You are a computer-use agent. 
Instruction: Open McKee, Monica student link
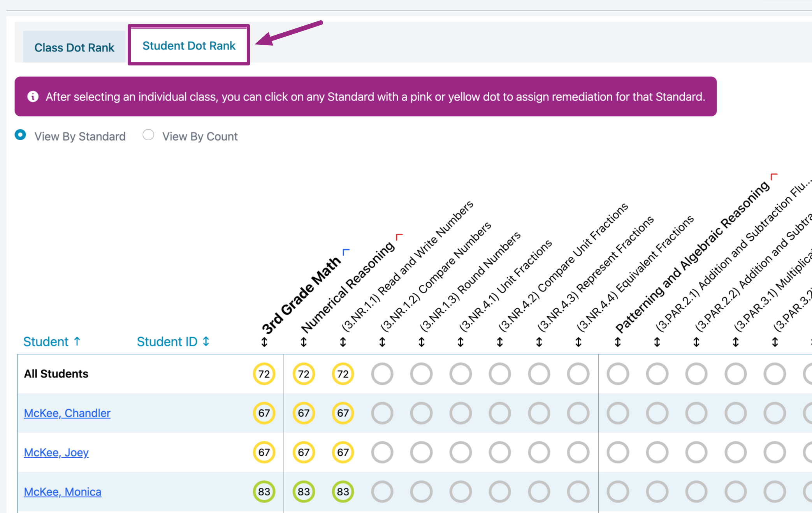pyautogui.click(x=62, y=492)
